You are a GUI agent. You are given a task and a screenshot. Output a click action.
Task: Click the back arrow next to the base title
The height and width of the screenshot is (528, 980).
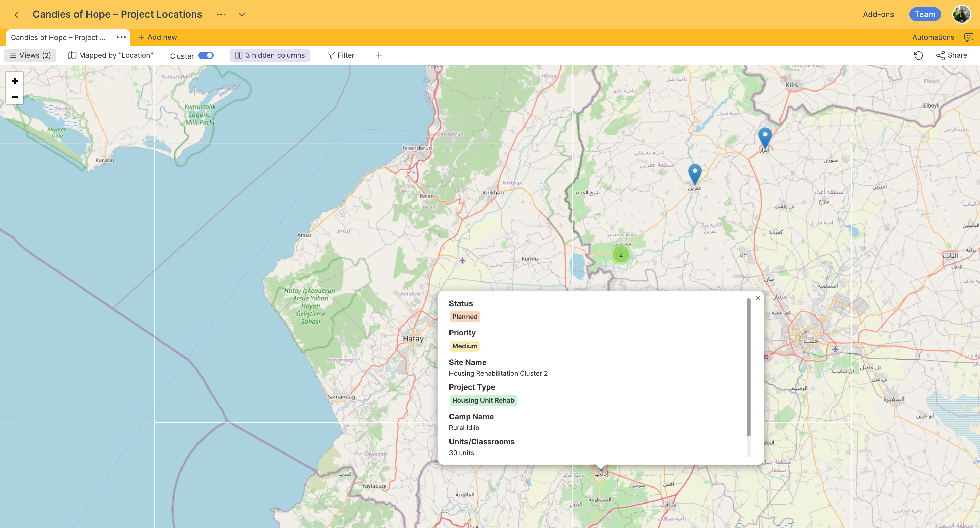(x=18, y=14)
